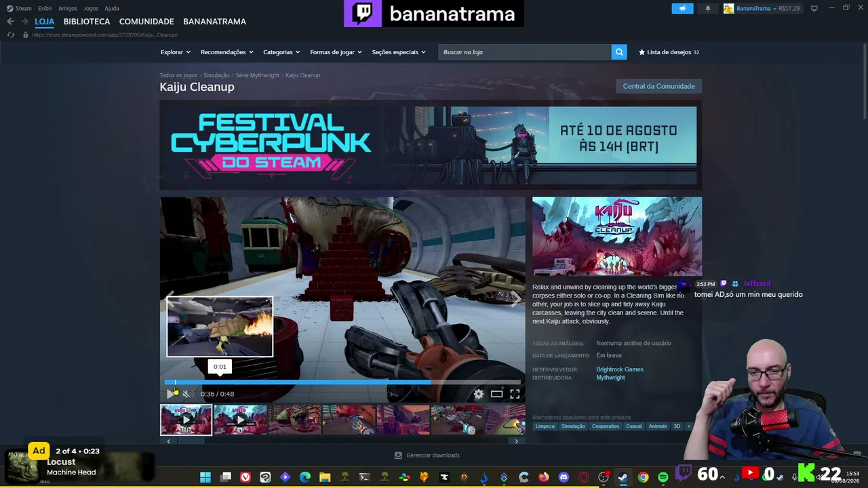Seek the trailer progress bar
This screenshot has width=868, height=488.
342,382
